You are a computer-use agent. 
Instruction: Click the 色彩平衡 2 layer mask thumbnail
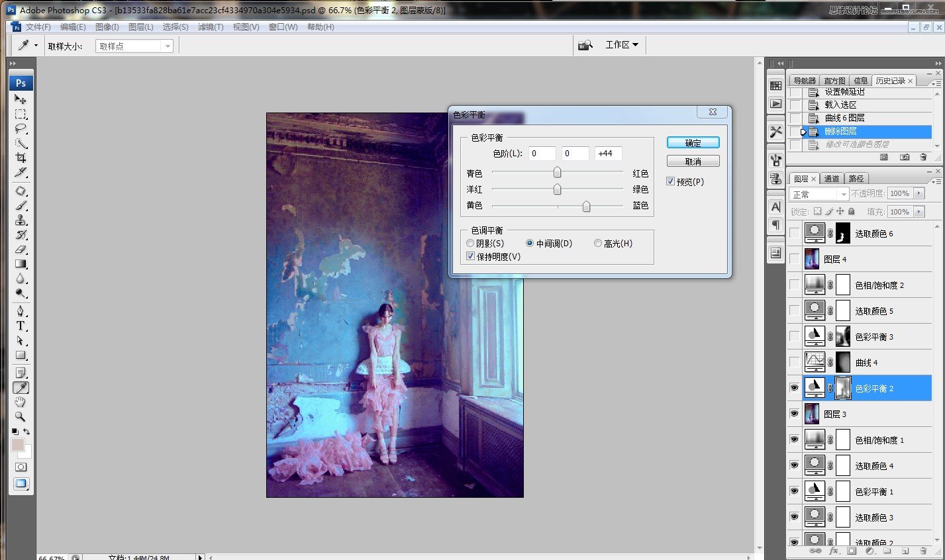(843, 389)
